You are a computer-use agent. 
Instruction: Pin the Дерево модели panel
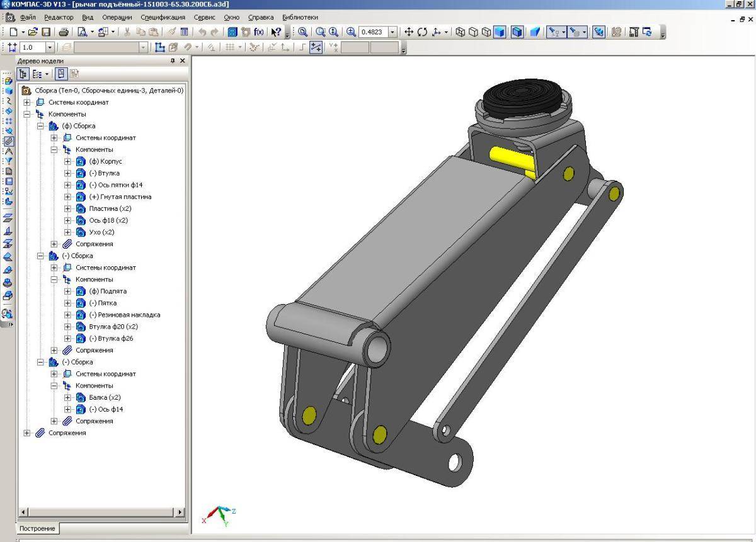173,60
